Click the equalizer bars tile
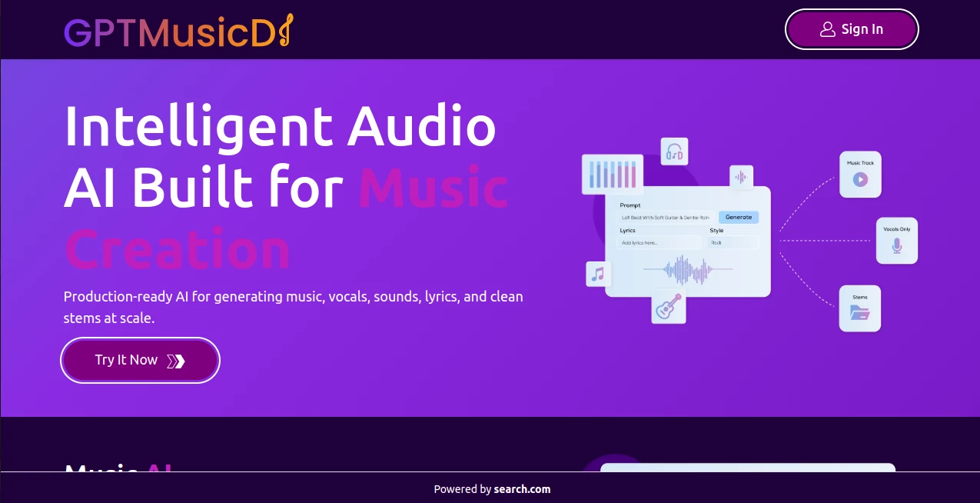980x503 pixels. (x=613, y=174)
